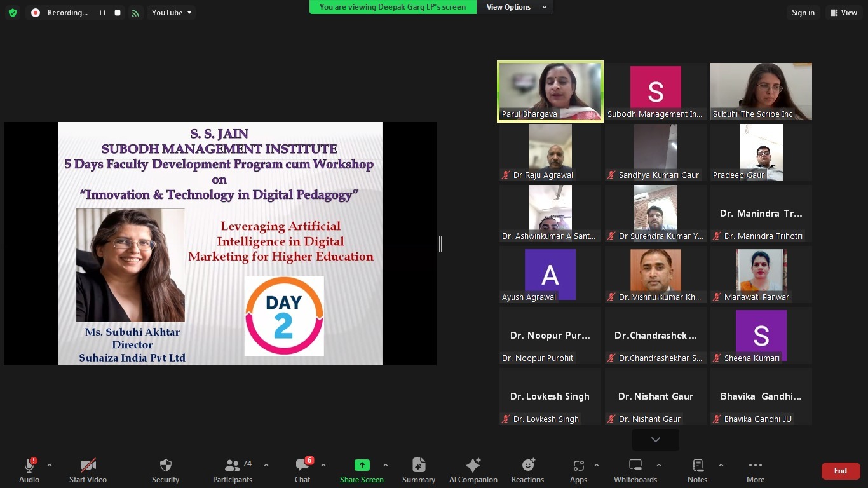Select Dr Raju Agrawal's video tile
The width and height of the screenshot is (868, 488).
click(550, 152)
